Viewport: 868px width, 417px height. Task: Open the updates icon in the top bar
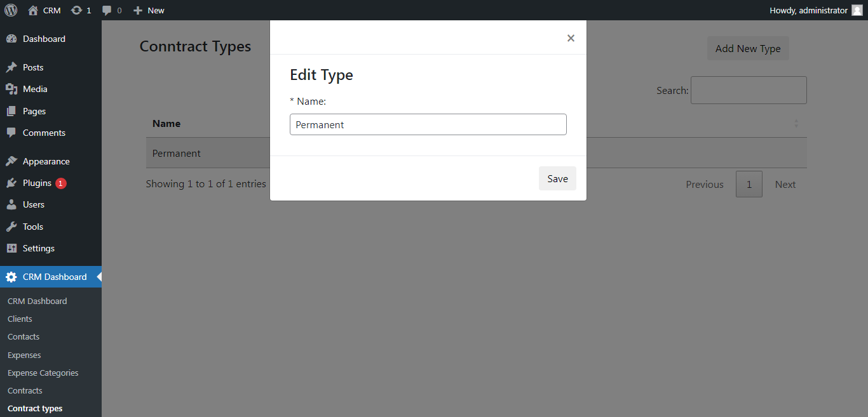coord(78,10)
